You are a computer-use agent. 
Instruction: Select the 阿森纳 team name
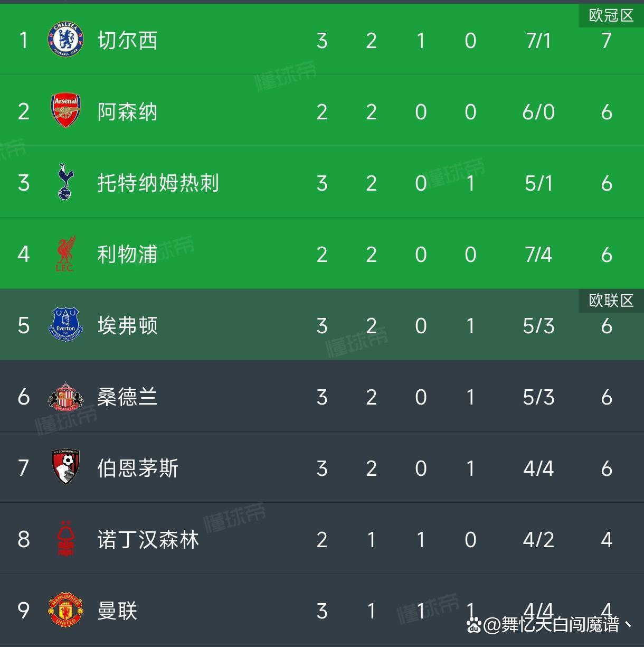click(128, 112)
